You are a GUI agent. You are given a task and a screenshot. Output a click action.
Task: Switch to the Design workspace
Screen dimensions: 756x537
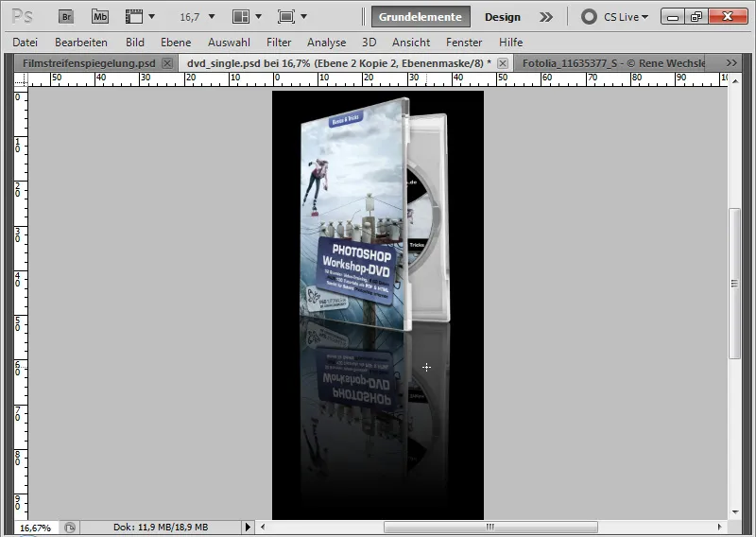pyautogui.click(x=503, y=17)
